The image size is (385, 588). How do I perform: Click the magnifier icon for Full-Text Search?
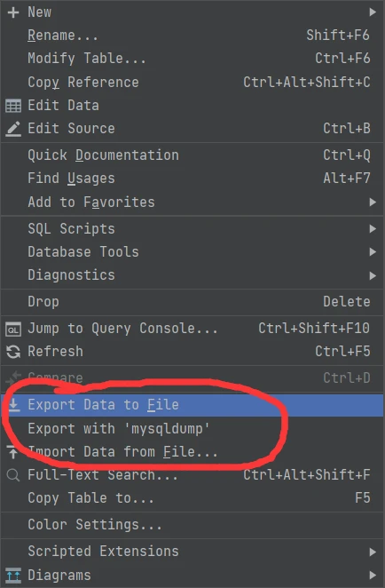point(13,475)
